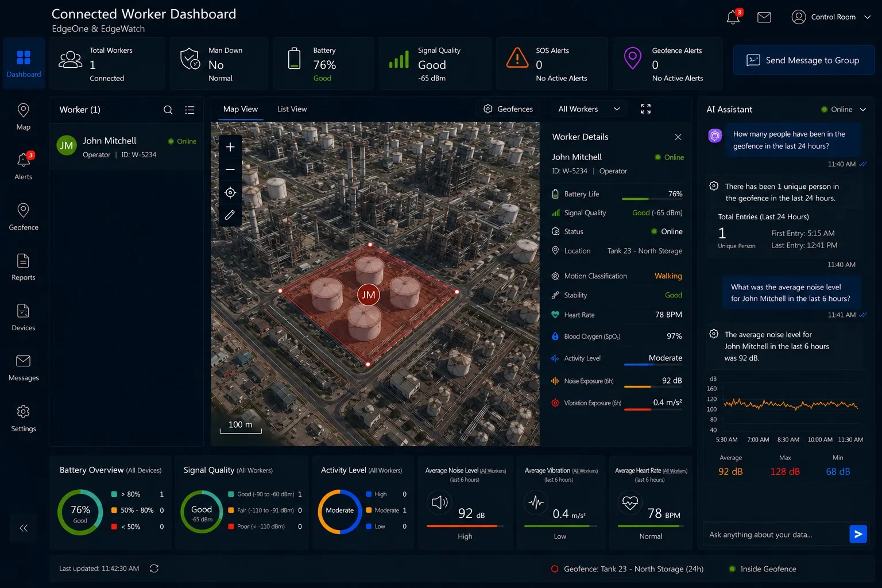Click the Poor signal legend entry
Screen dimensions: 882x588
[265, 527]
